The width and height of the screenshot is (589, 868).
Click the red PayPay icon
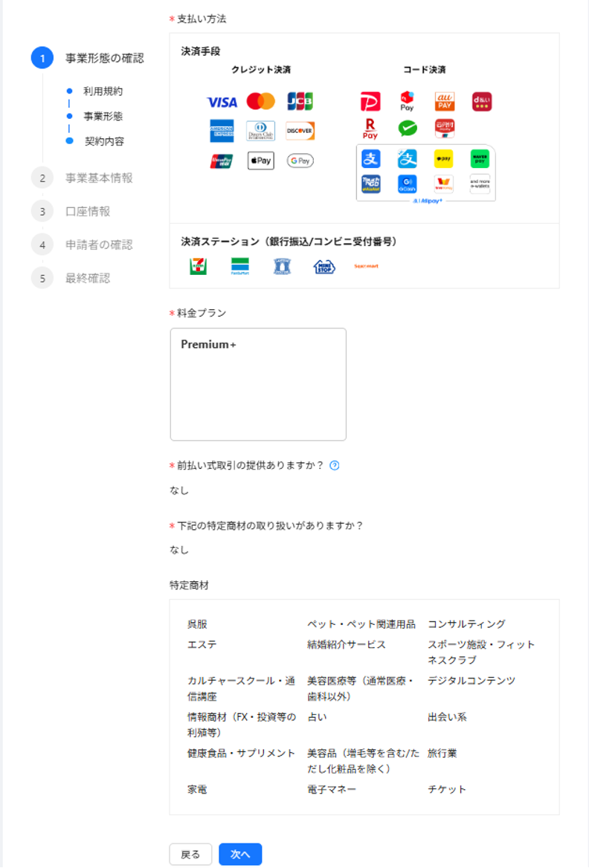point(370,102)
